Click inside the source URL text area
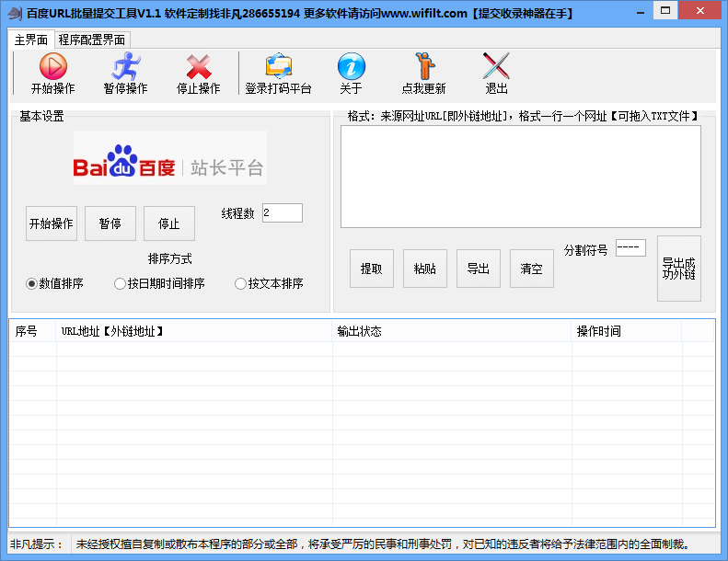Image resolution: width=728 pixels, height=561 pixels. (x=521, y=177)
